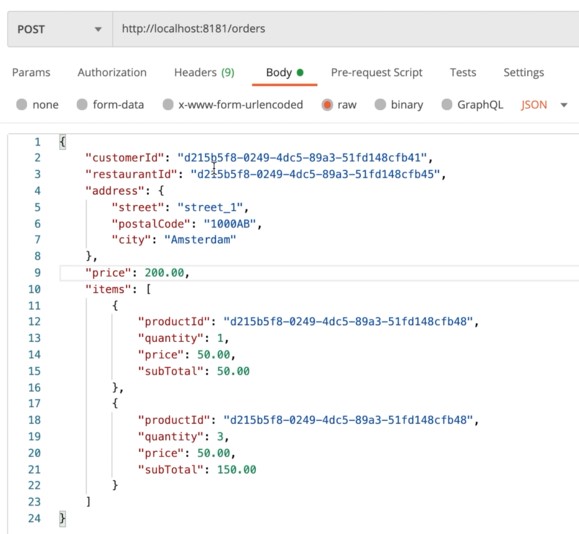The width and height of the screenshot is (579, 534).
Task: Click the subTotal value 50.00
Action: coord(233,371)
